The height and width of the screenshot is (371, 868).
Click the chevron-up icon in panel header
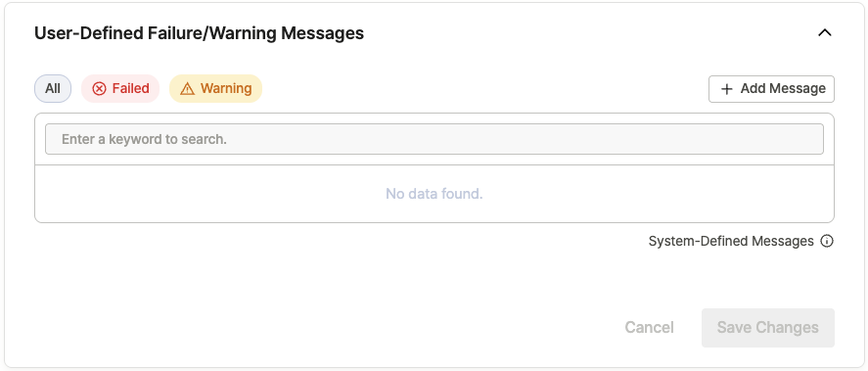click(x=824, y=33)
